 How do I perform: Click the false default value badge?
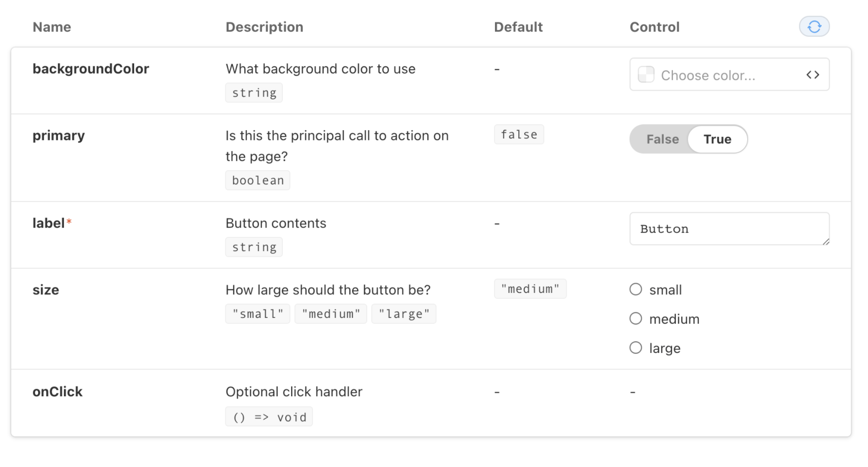coord(519,135)
